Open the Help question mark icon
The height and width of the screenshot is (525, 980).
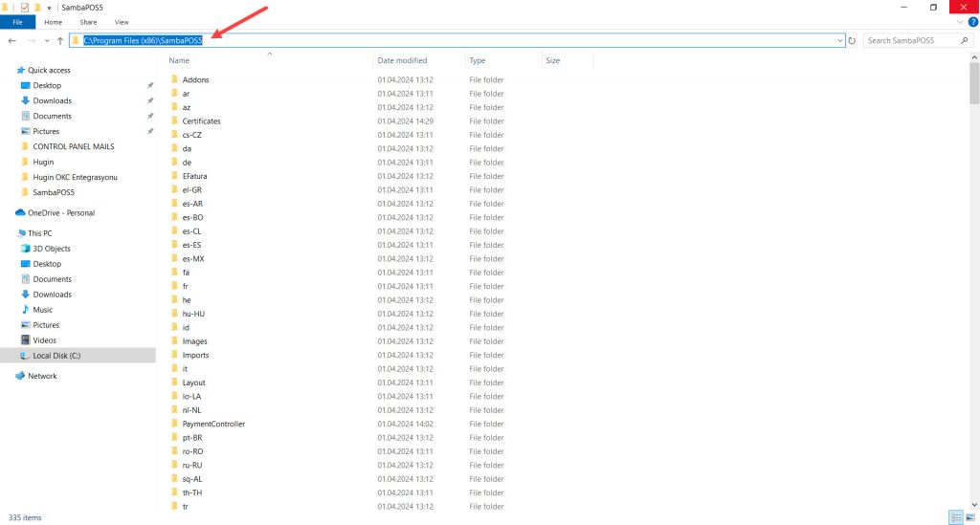pos(972,21)
